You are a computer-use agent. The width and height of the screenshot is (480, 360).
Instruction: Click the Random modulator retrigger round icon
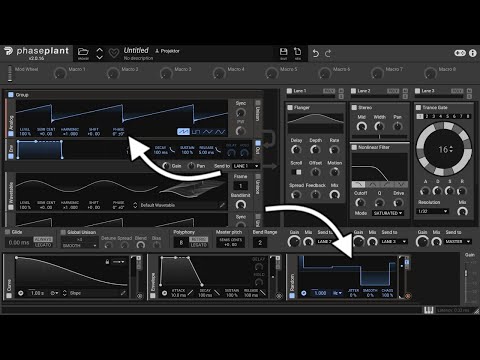(304, 293)
